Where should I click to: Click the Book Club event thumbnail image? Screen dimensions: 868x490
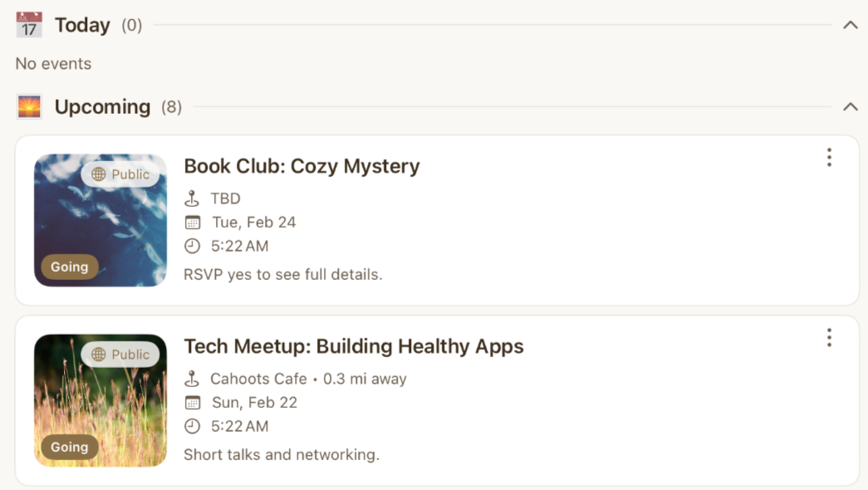100,220
